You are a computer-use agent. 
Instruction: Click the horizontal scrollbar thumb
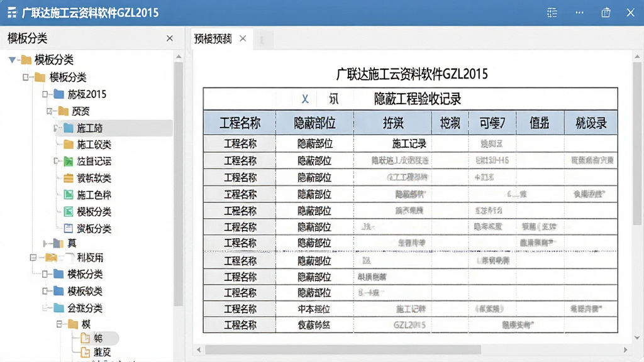[x=343, y=349]
